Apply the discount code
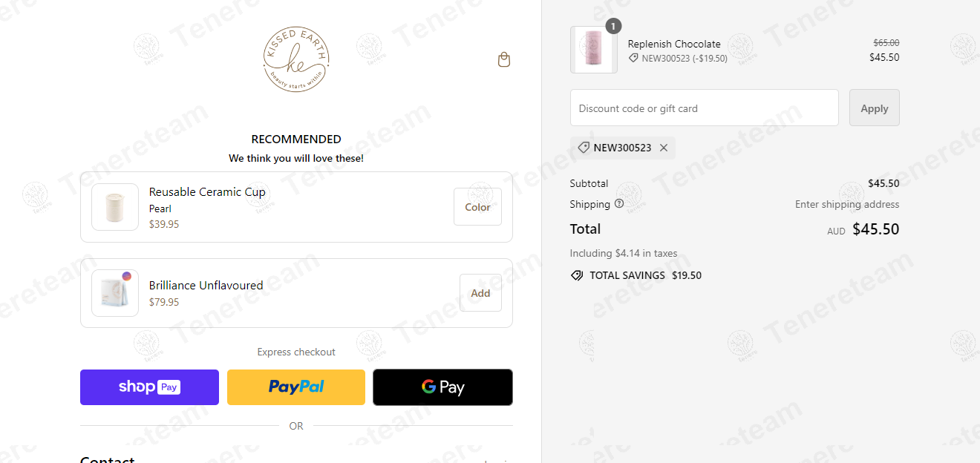Viewport: 980px width, 463px height. [x=875, y=108]
